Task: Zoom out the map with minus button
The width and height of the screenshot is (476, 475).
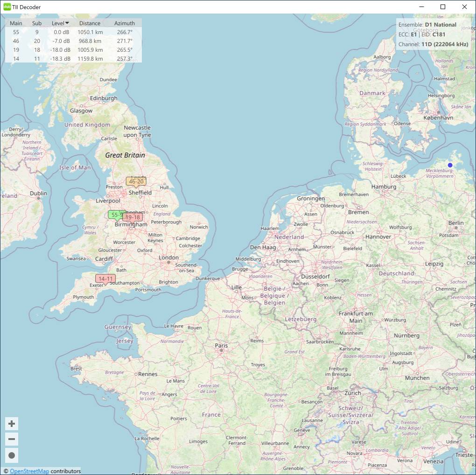Action: pos(12,439)
